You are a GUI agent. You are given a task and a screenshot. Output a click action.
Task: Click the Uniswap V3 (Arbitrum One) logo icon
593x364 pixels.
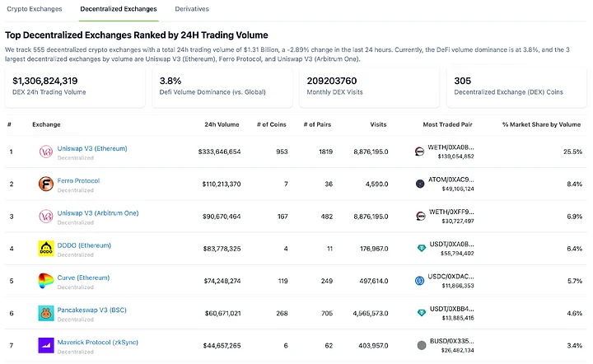[46, 216]
